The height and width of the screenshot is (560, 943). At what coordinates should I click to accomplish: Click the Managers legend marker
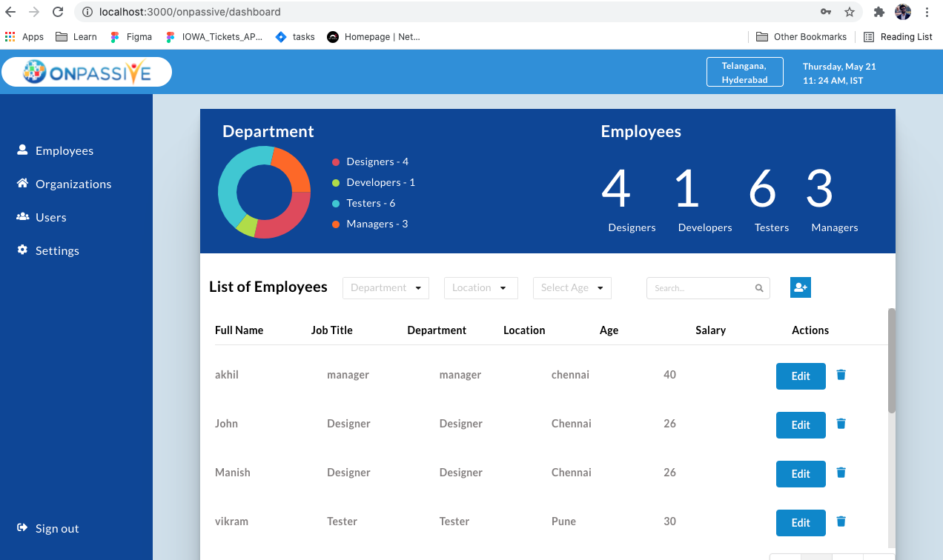[336, 223]
